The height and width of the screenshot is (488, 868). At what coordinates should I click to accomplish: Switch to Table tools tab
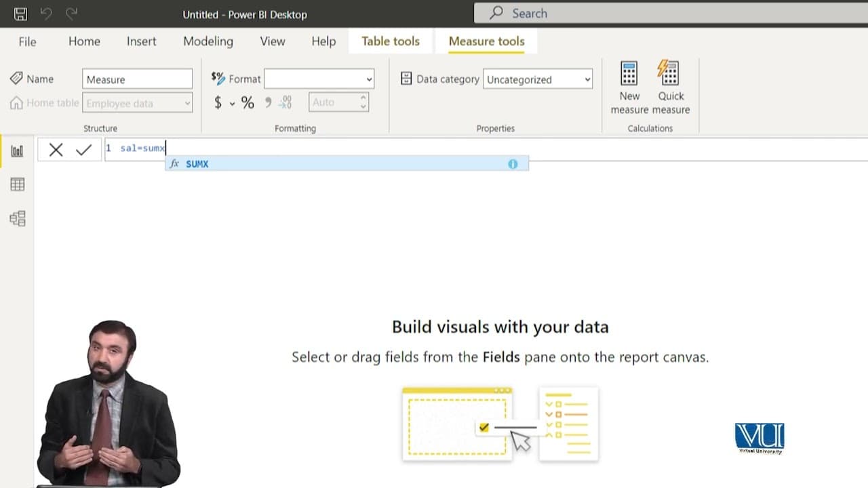point(391,41)
